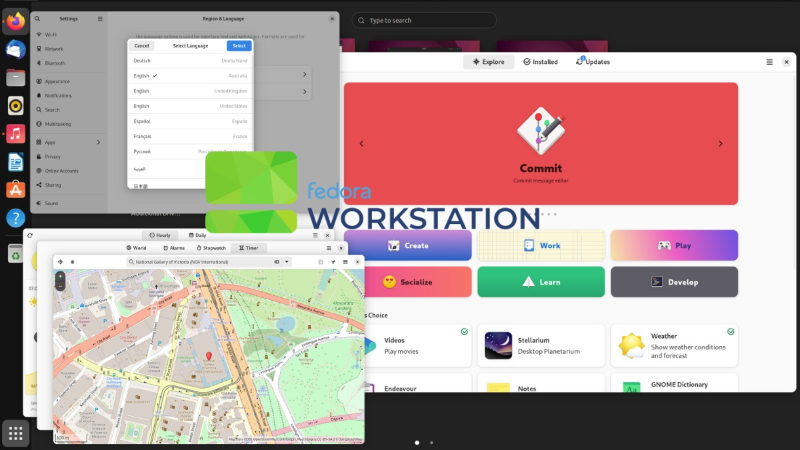Click the Maps zoom in button

pos(60,277)
